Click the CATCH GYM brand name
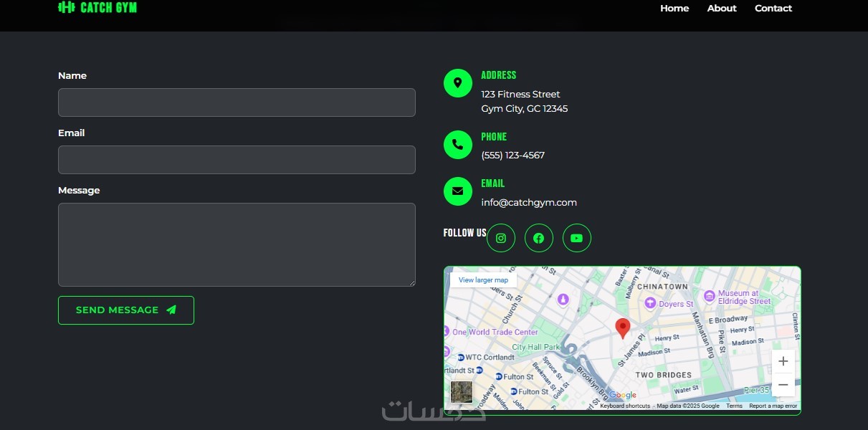The height and width of the screenshot is (430, 868). pos(108,7)
